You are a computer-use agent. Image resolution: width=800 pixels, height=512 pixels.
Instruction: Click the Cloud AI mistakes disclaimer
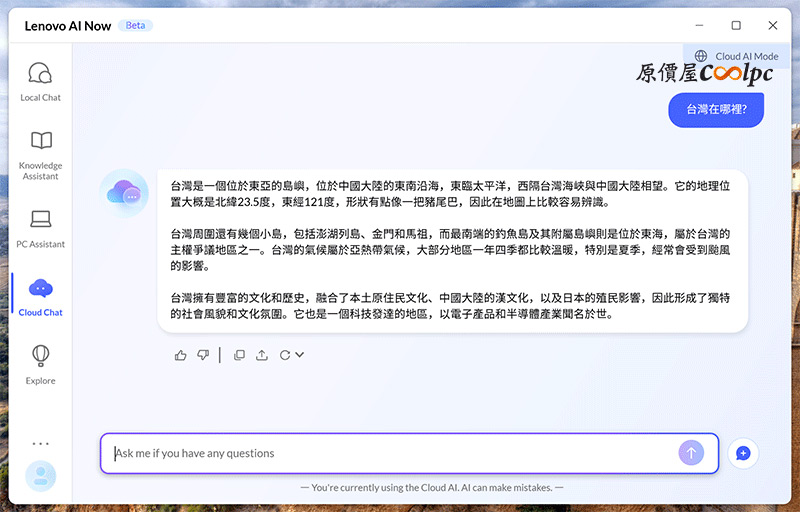432,488
